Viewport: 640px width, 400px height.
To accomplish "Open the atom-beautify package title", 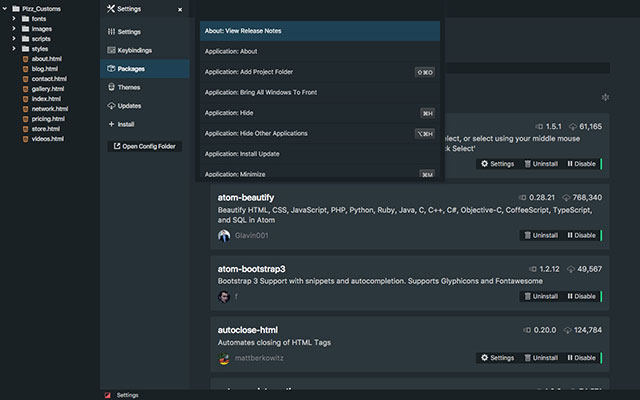I will coord(246,198).
